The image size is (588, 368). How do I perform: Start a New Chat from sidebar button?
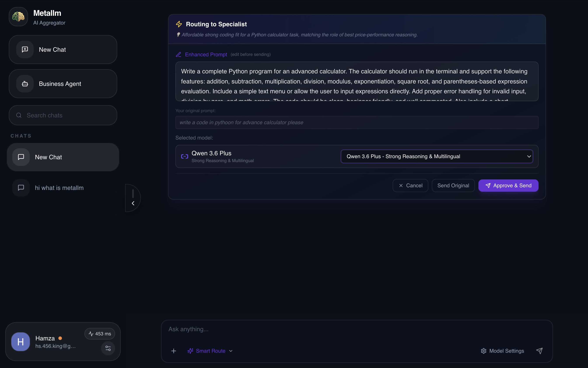[63, 50]
